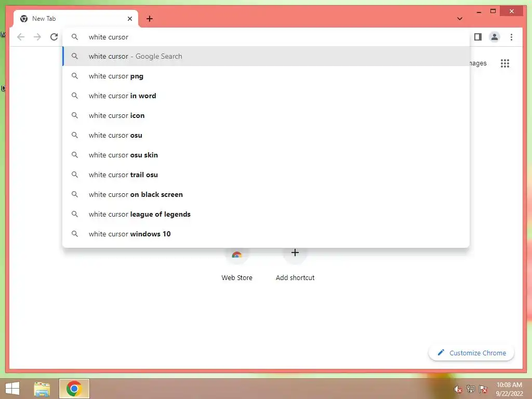Click the browser back arrow

pos(21,37)
